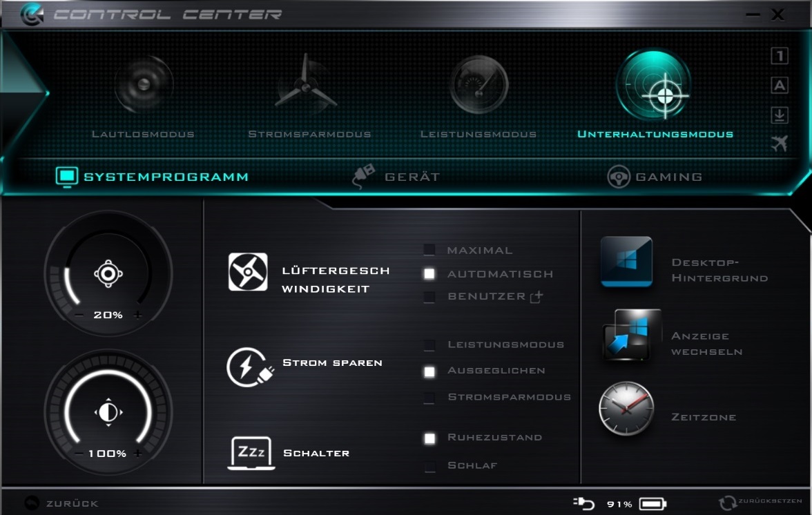The height and width of the screenshot is (515, 812).
Task: Open Benutzer custom fan settings plus icon
Action: click(x=536, y=297)
